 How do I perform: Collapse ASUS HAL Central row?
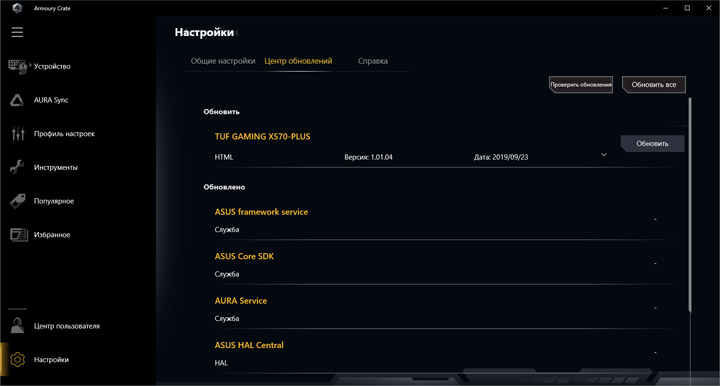pos(655,352)
